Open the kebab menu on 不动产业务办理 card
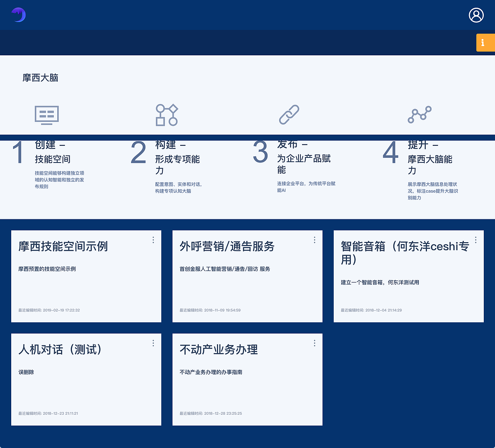This screenshot has width=495, height=448. [314, 343]
